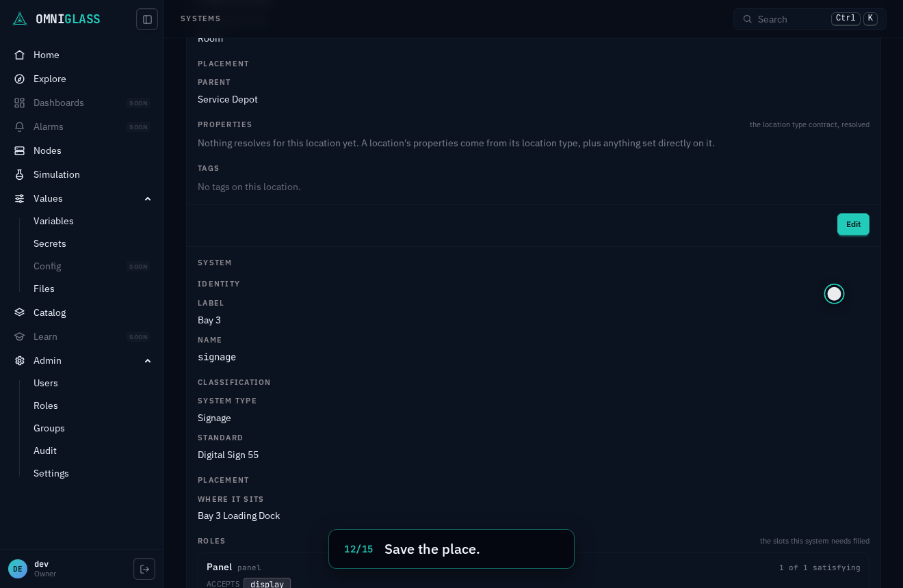Go to Nodes using the server icon
This screenshot has height=588, width=903.
coord(20,150)
